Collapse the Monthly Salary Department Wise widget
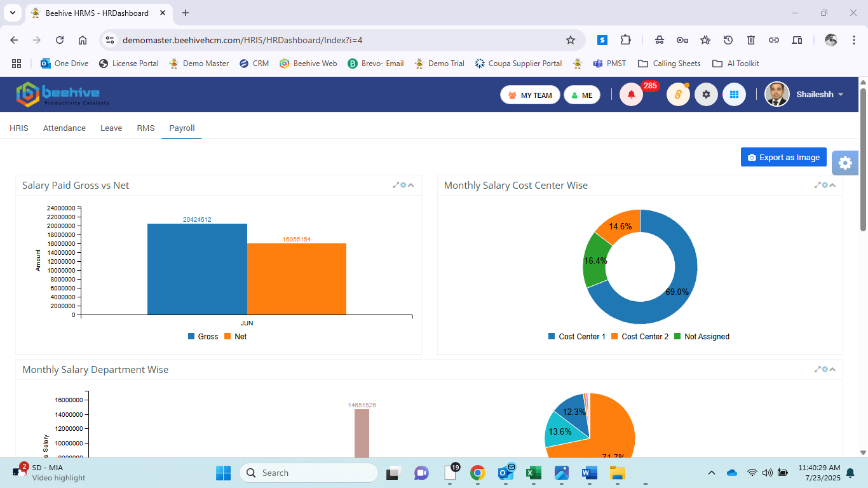The width and height of the screenshot is (868, 488). [832, 369]
